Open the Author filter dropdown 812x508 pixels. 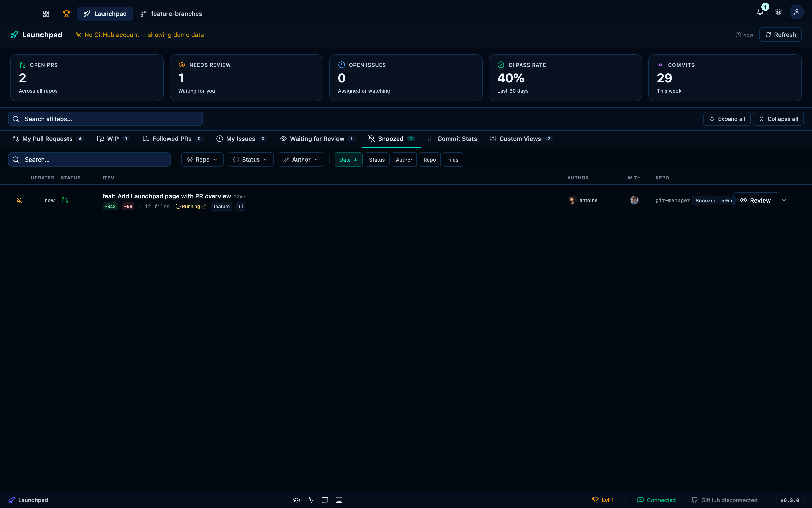point(301,160)
